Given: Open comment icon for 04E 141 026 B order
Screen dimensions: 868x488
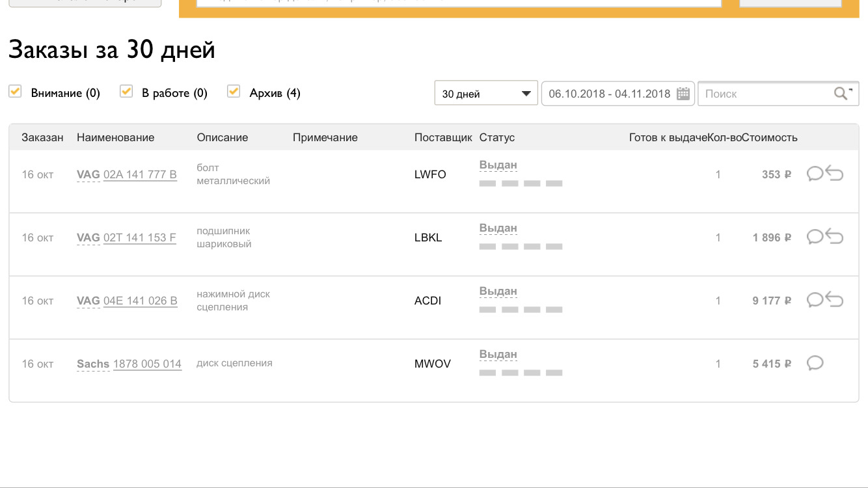Looking at the screenshot, I should tap(815, 300).
